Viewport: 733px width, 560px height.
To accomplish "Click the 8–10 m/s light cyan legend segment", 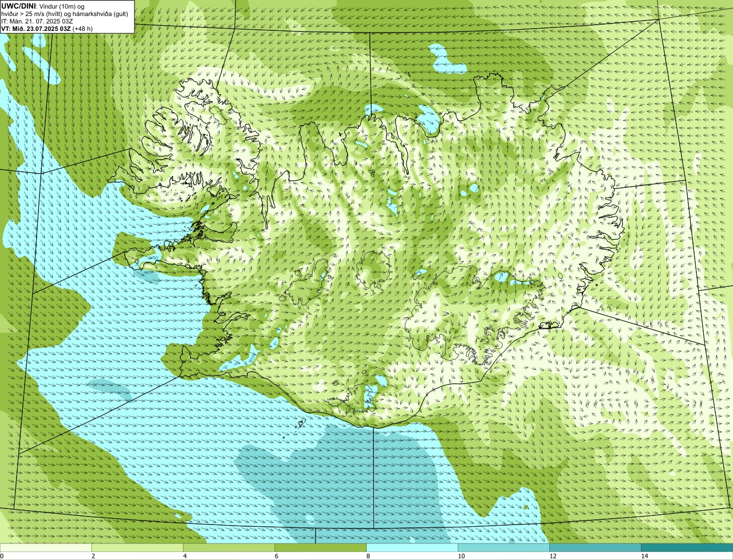I will pyautogui.click(x=412, y=547).
